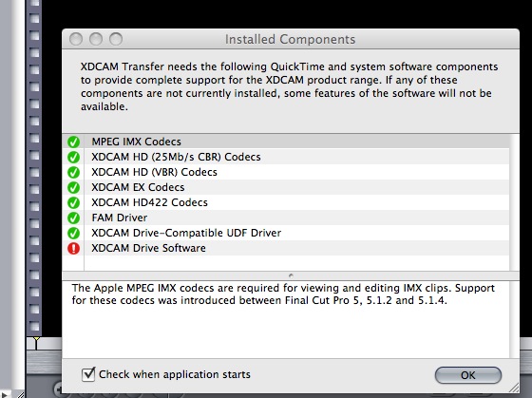The width and height of the screenshot is (532, 398).
Task: Click the dialog's close window button
Action: pyautogui.click(x=76, y=39)
